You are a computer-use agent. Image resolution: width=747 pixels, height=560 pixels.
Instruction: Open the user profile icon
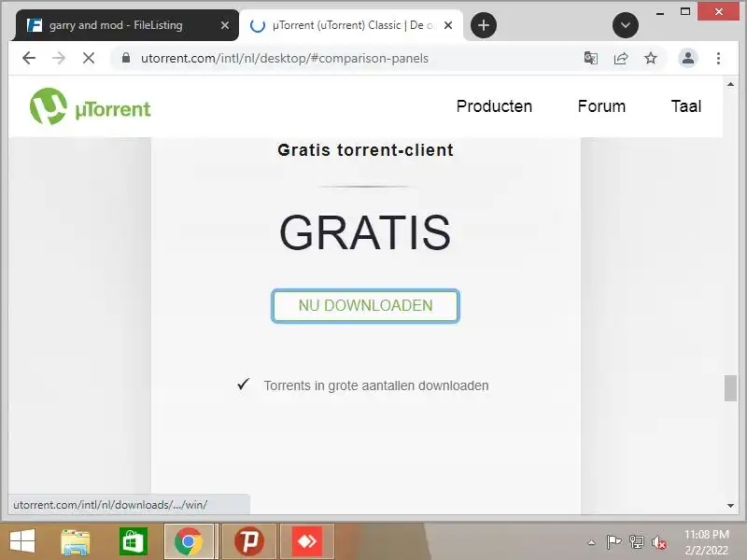point(688,58)
